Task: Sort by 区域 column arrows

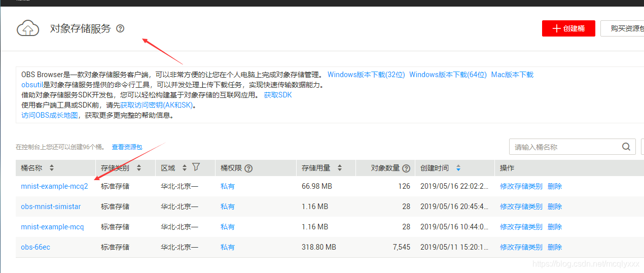Action: [x=185, y=168]
